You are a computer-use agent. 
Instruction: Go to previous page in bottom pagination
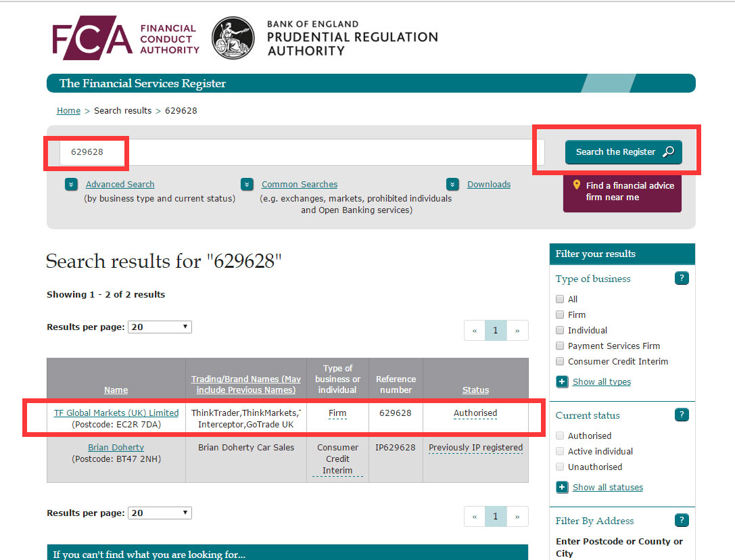475,517
